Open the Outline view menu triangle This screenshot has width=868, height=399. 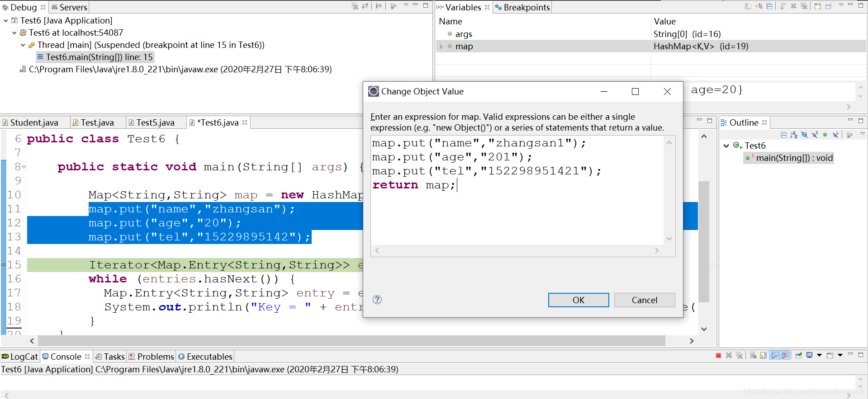point(863,133)
